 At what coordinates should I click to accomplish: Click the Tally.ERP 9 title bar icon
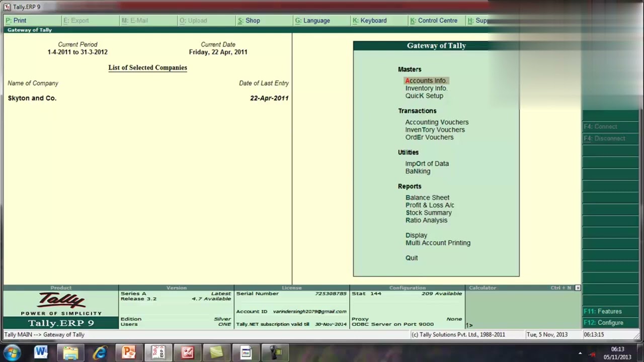[x=7, y=7]
